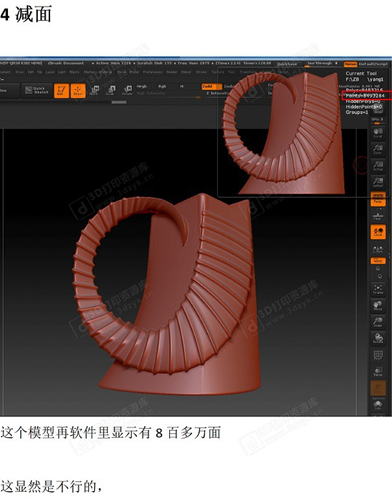Click the AAHalf view icon
The height and width of the screenshot is (500, 392).
tap(377, 182)
